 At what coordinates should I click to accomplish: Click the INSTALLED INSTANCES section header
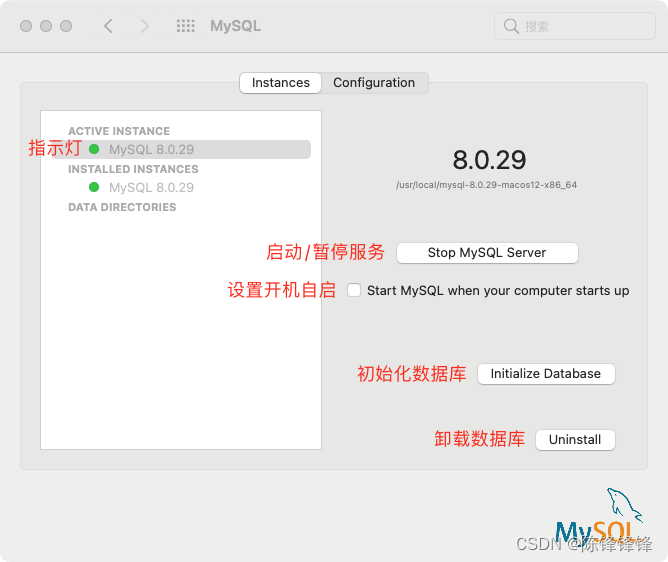[133, 169]
